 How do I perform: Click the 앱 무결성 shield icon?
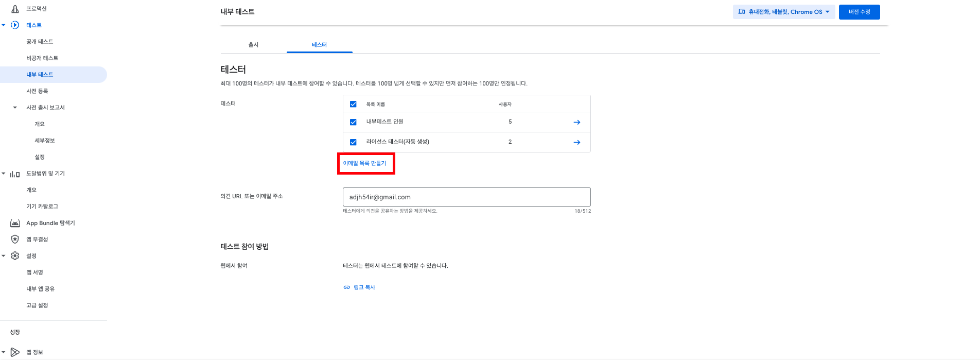(x=15, y=239)
